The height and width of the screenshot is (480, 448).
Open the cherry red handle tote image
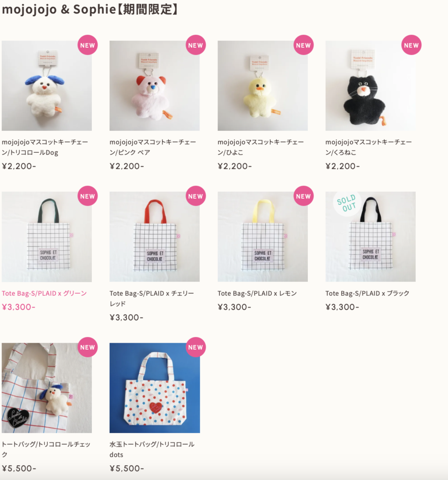pyautogui.click(x=155, y=237)
